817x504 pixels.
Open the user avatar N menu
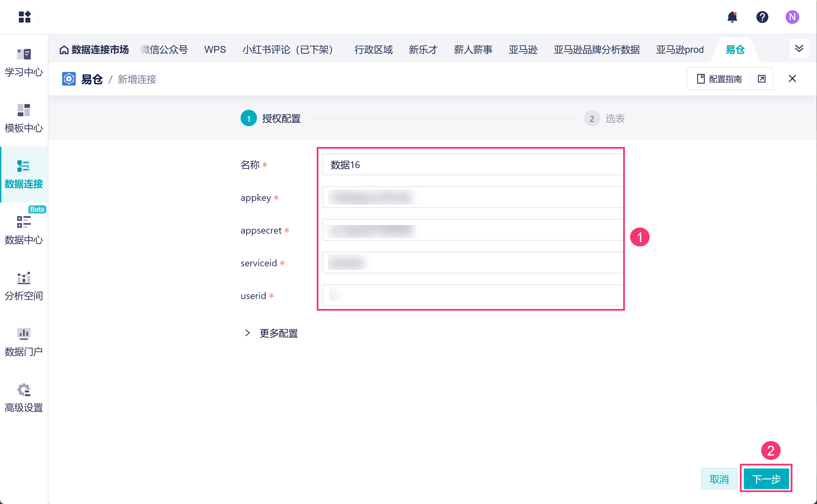point(792,17)
